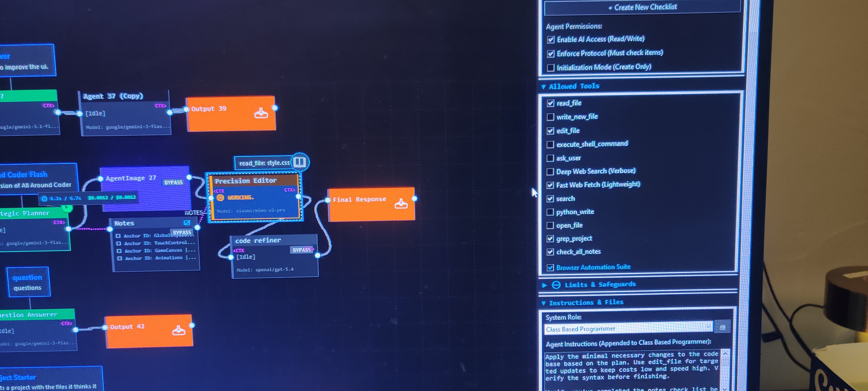Enable the execute_shell_command checkbox

tap(550, 144)
